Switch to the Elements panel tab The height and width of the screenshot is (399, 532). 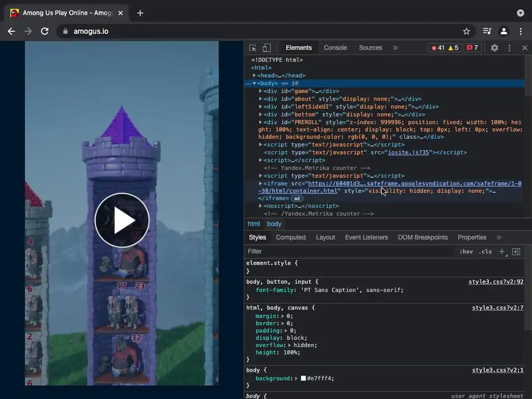pos(299,48)
